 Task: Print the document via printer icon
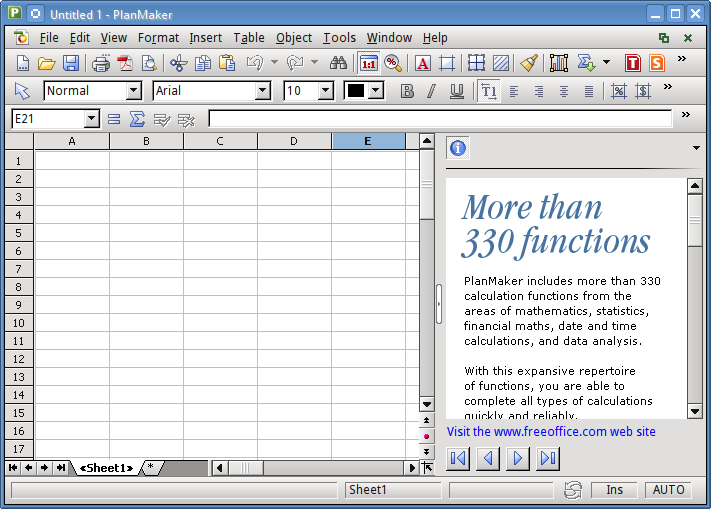coord(101,63)
